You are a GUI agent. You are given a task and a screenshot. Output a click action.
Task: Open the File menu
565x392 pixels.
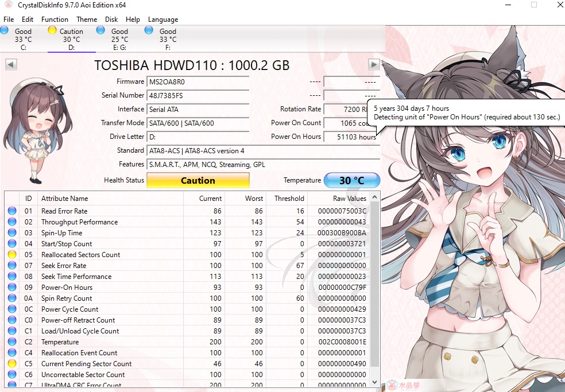pyautogui.click(x=9, y=20)
